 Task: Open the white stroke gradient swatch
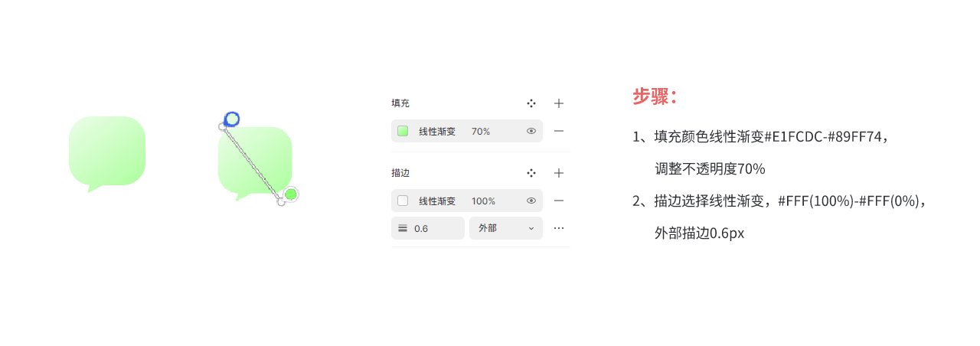click(x=403, y=201)
